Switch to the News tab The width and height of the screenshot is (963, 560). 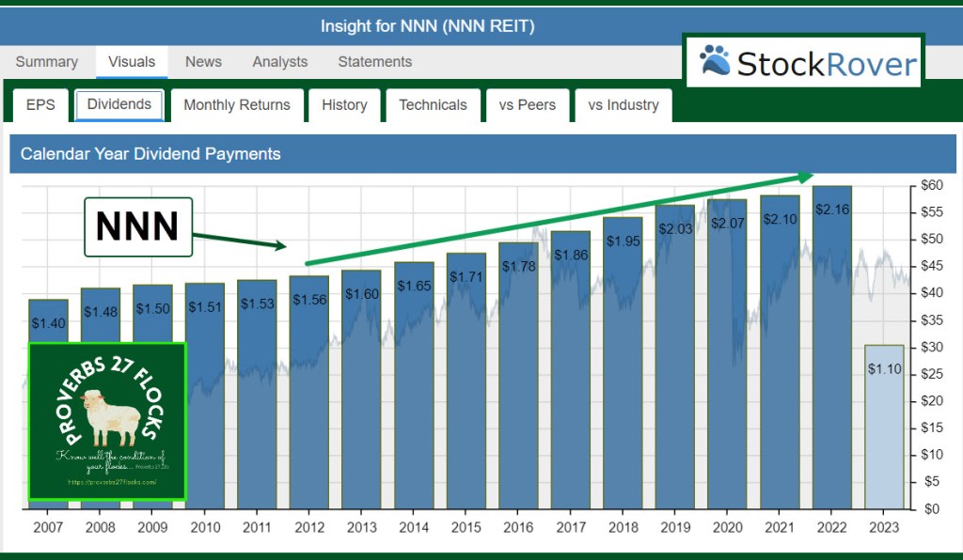203,62
